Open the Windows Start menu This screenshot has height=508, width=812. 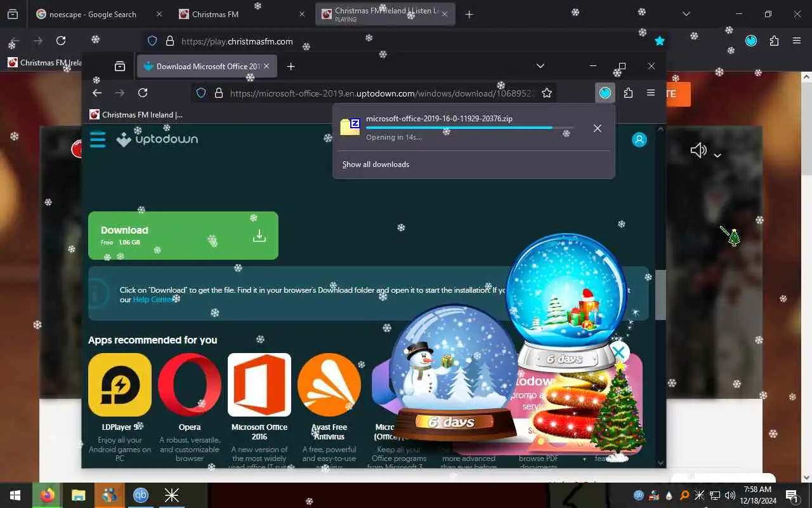(15, 495)
